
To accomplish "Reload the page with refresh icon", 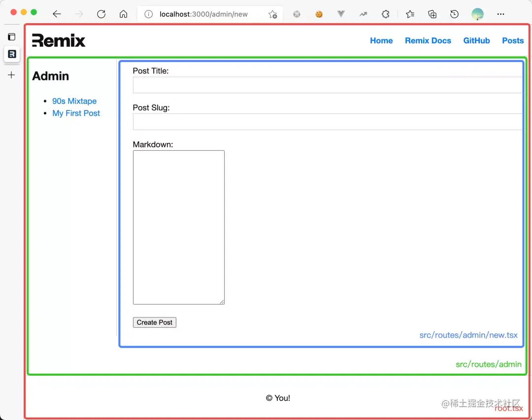I will coord(101,14).
